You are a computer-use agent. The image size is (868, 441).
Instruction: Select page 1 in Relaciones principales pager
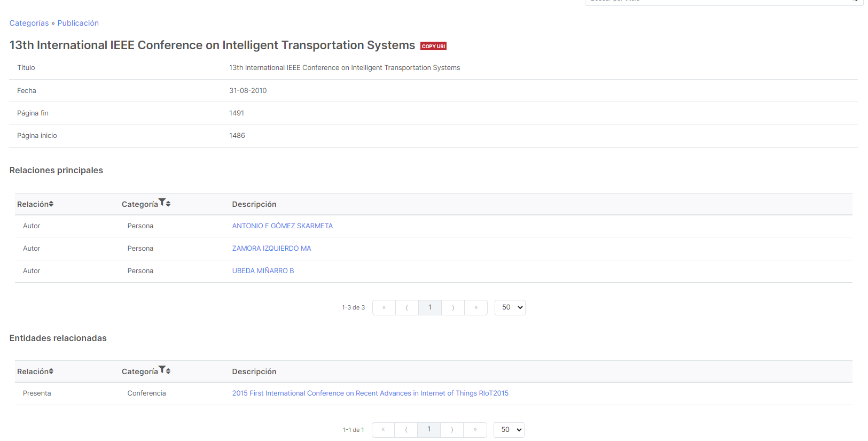[430, 307]
